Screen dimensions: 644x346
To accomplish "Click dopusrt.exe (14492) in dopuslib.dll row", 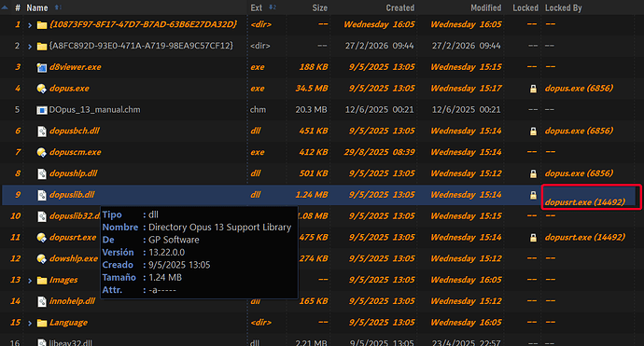I will (585, 202).
